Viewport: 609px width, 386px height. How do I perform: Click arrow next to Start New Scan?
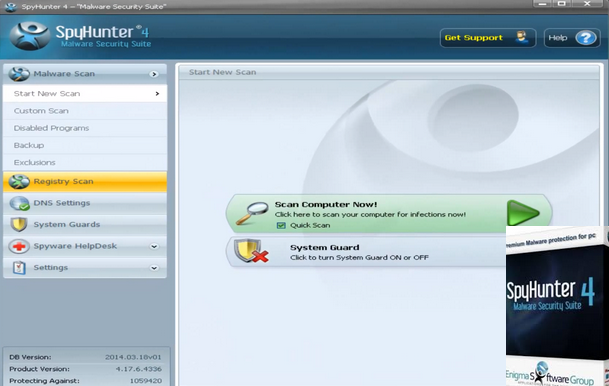157,94
